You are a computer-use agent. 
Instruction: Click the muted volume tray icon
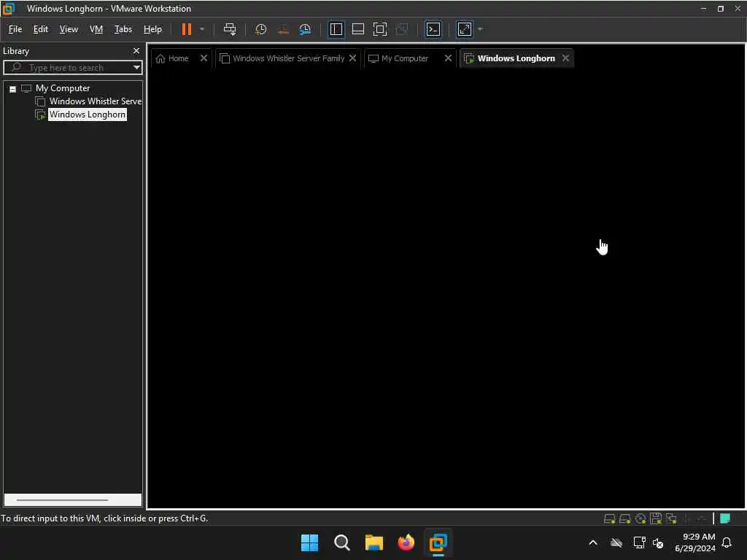tap(658, 542)
